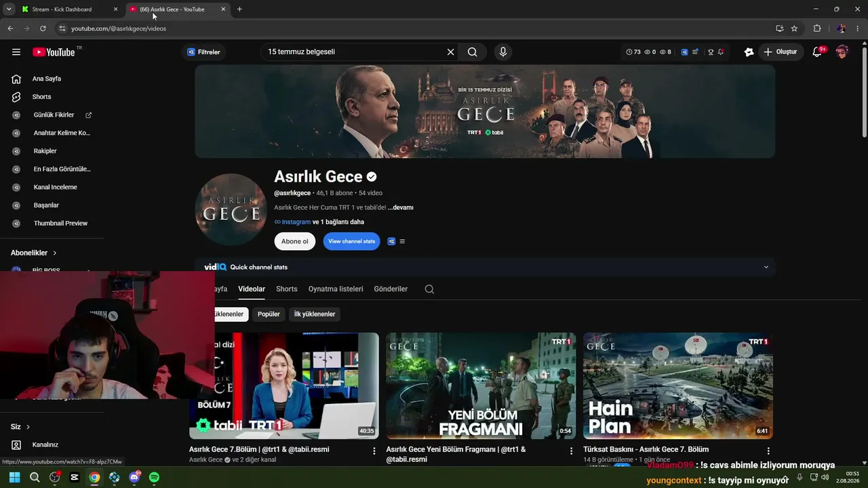Search within the channel using magnifier

(429, 289)
